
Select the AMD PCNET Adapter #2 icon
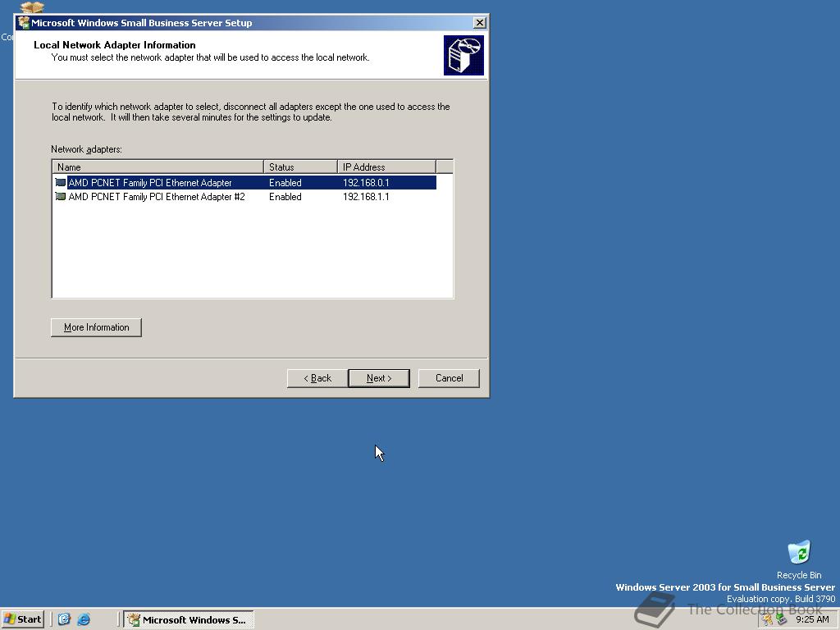[x=61, y=197]
